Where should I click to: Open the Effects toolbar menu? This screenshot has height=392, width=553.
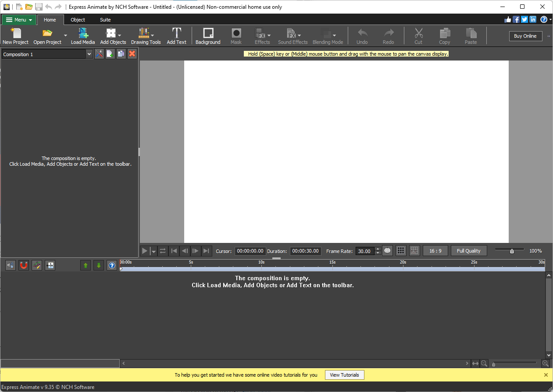[262, 36]
